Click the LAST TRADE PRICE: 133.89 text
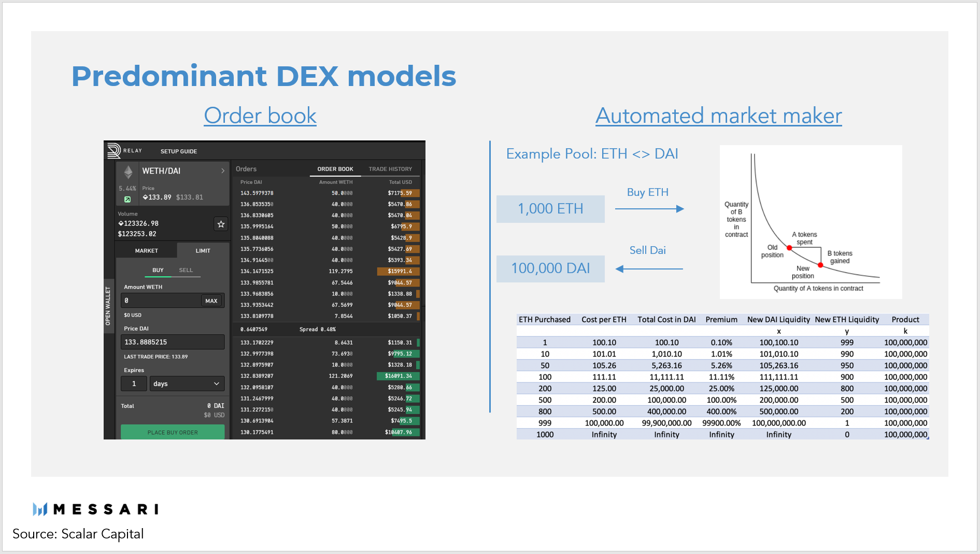 point(156,357)
